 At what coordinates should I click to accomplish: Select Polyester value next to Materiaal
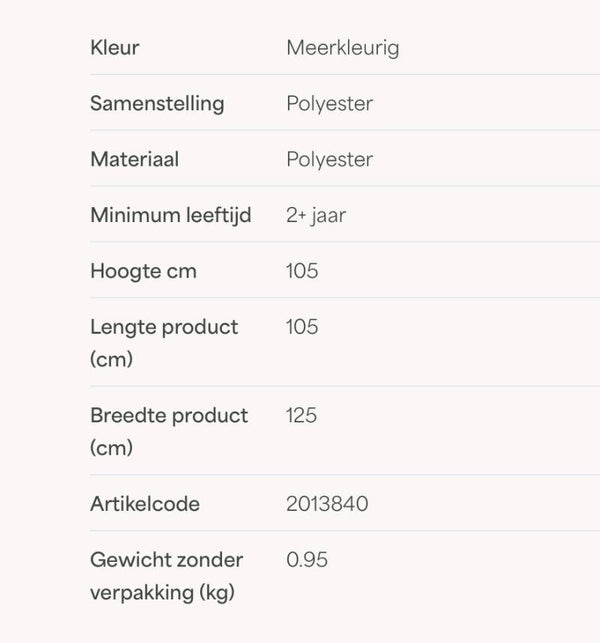330,160
